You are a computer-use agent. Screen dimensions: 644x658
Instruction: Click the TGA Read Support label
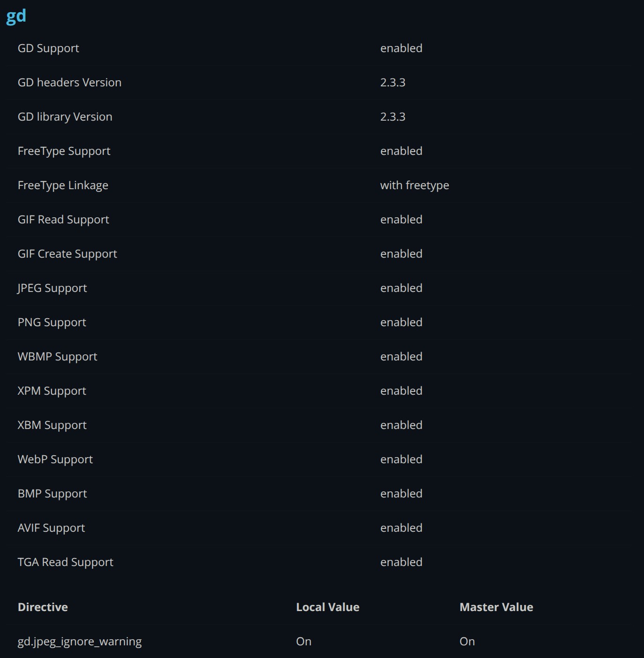point(65,562)
